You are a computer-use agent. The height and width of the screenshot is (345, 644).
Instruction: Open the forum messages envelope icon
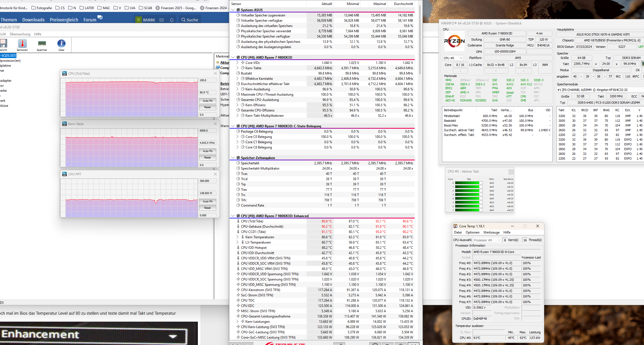(162, 20)
